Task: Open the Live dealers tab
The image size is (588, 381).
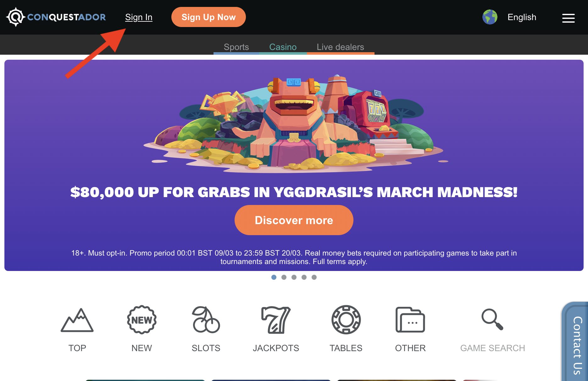Action: pos(341,47)
